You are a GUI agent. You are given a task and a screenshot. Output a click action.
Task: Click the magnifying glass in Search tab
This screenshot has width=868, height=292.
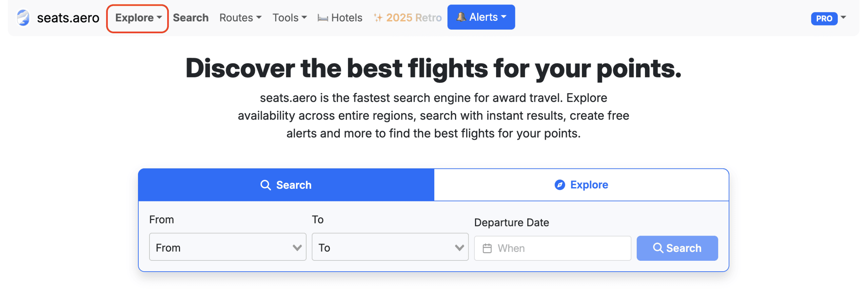[266, 185]
